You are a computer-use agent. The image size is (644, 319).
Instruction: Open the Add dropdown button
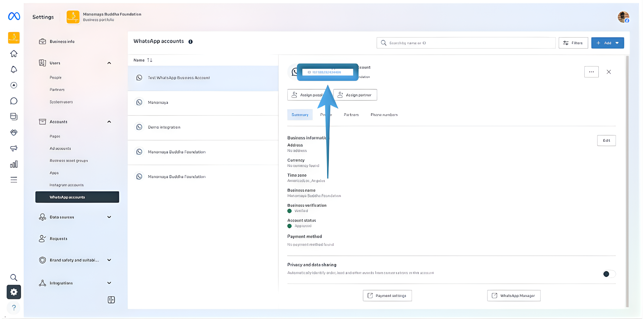607,43
